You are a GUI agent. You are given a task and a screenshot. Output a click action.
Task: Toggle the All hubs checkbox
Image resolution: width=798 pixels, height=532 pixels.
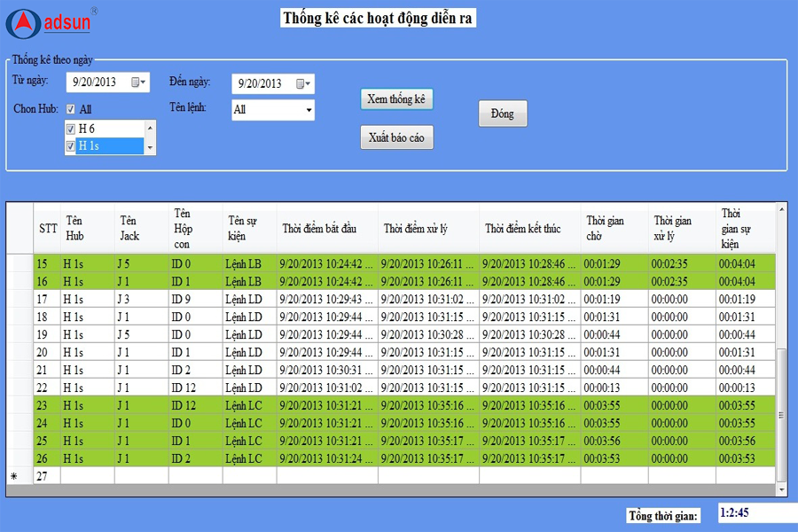[x=71, y=110]
